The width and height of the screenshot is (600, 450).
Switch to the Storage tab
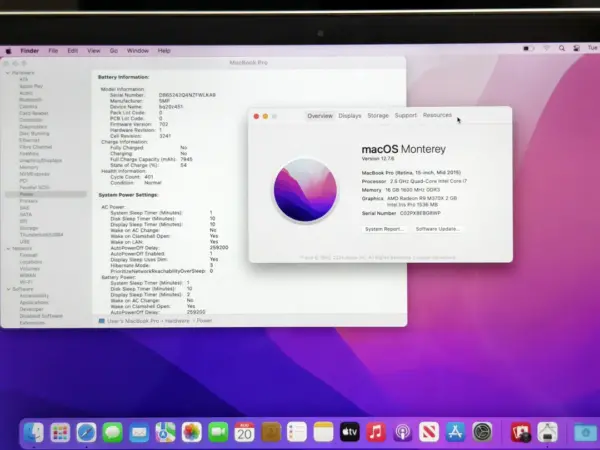378,115
